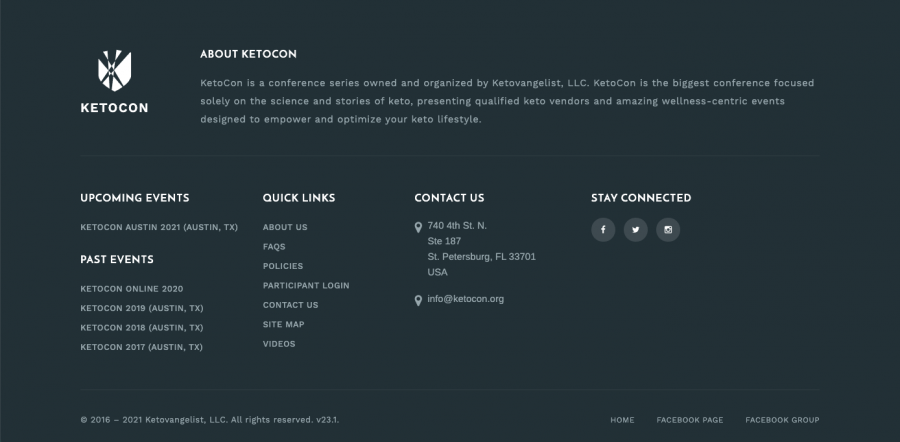Go to About Us quick link
Viewport: 900px width, 442px height.
[x=285, y=227]
